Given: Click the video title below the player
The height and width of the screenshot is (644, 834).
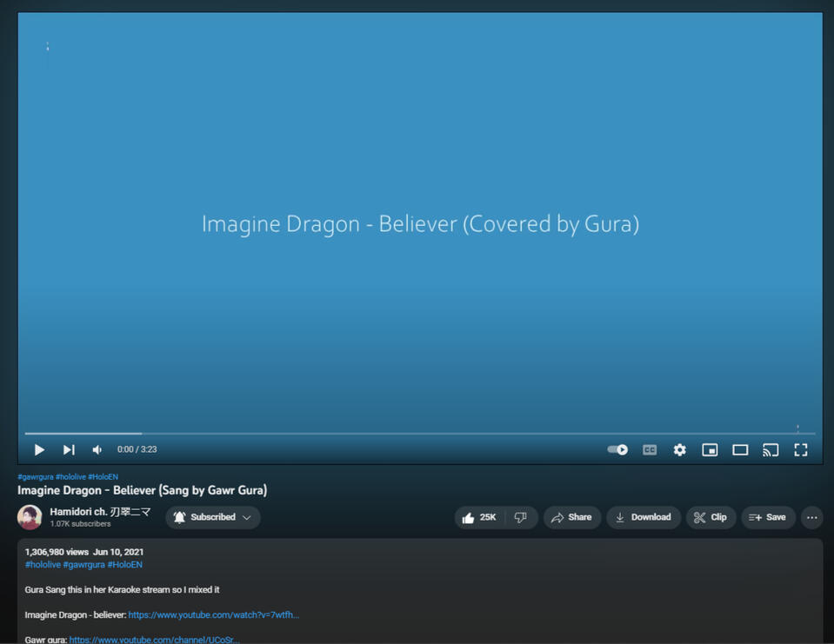Looking at the screenshot, I should click(142, 490).
